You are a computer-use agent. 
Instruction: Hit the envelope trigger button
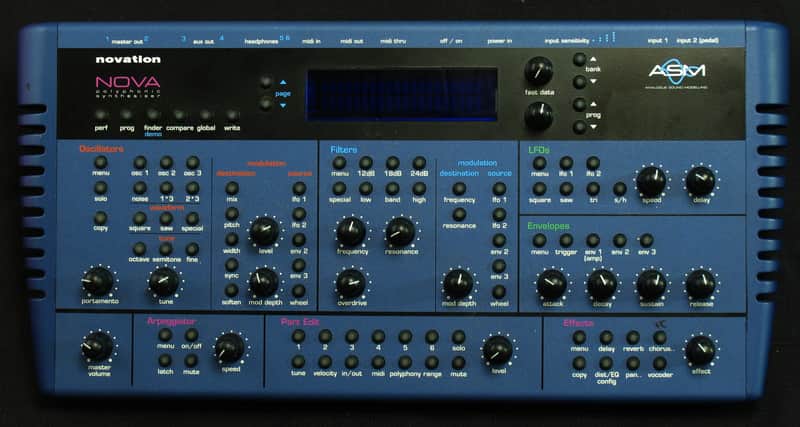pos(566,240)
